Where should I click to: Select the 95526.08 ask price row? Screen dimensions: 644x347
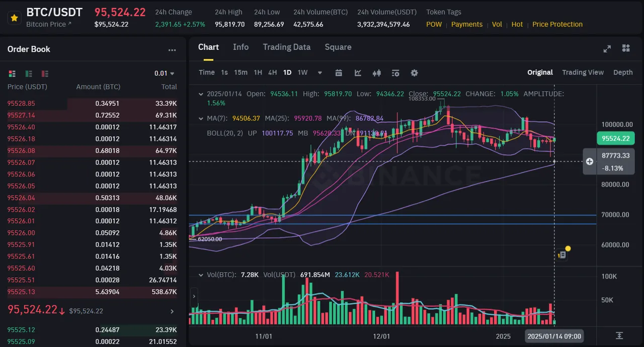(x=93, y=150)
